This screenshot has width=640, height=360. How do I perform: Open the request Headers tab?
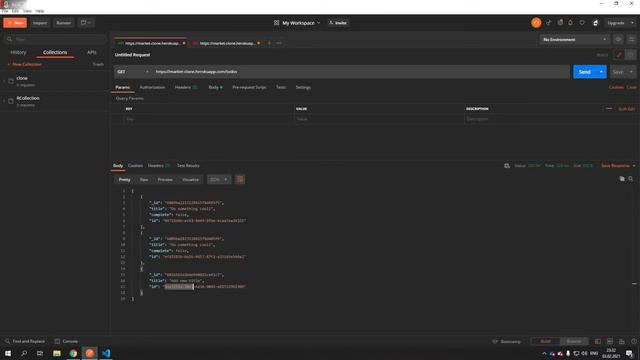pos(186,87)
